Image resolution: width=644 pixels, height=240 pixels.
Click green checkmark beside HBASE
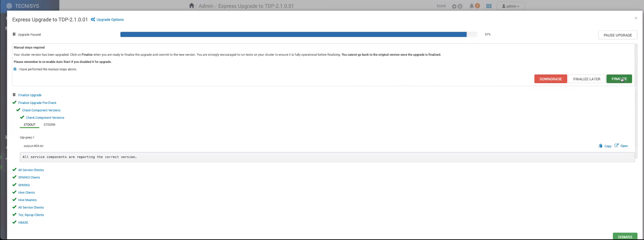[x=14, y=222]
